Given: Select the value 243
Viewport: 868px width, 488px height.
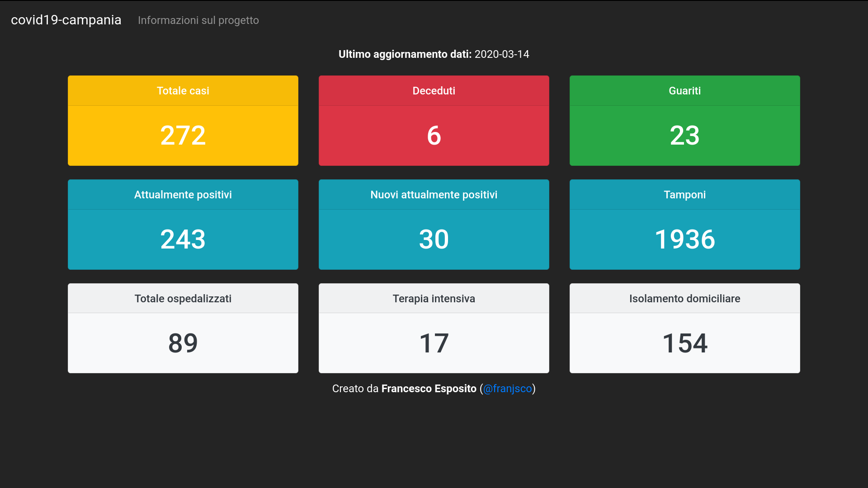Looking at the screenshot, I should [183, 239].
